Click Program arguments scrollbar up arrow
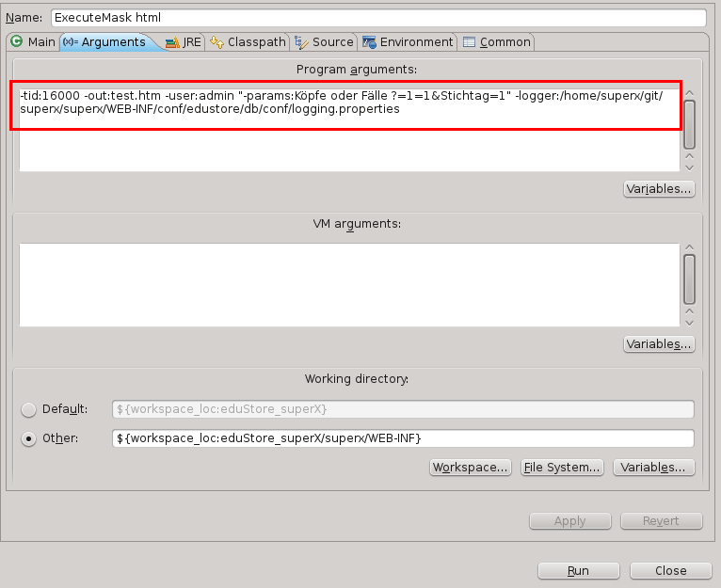 click(689, 93)
